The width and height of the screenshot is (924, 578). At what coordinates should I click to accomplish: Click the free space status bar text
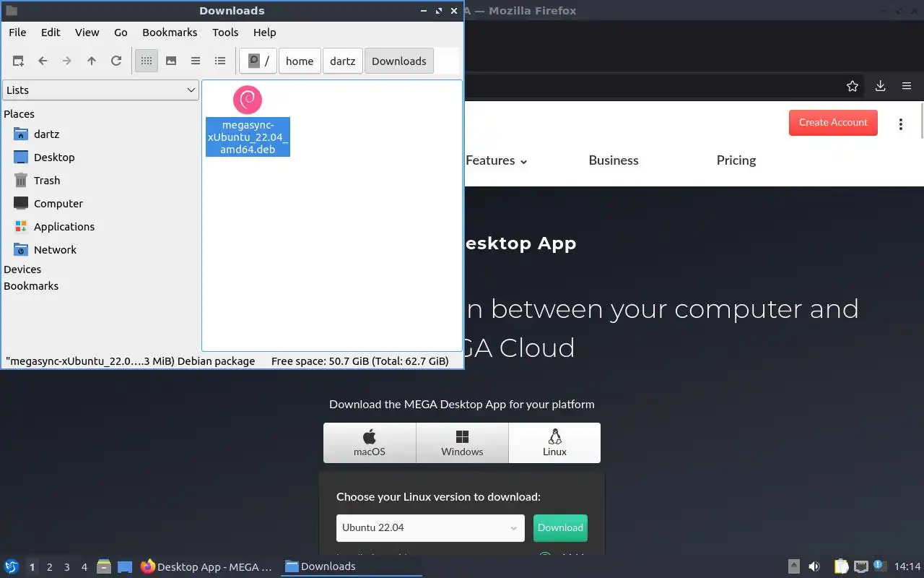[360, 361]
